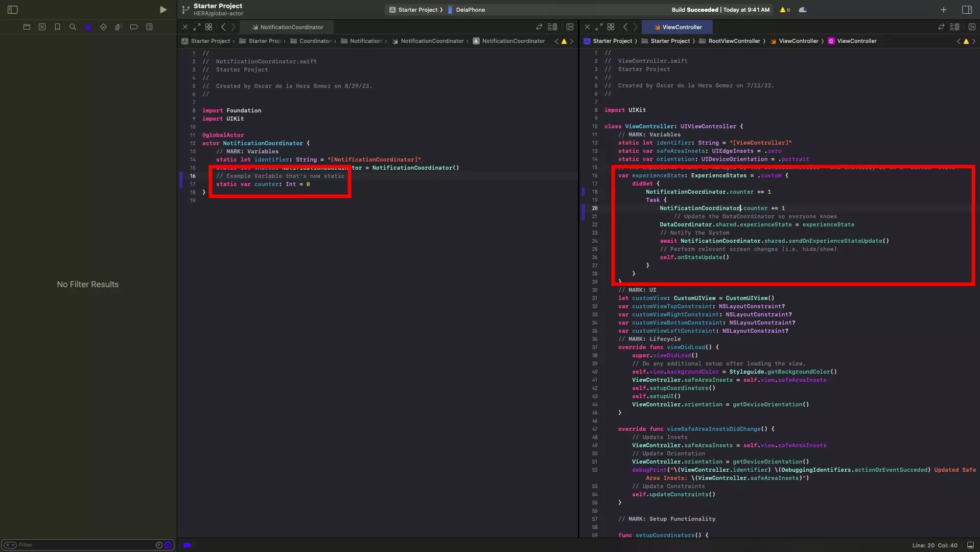Click the Build Succeeded status text
Viewport: 980px width, 552px height.
coord(720,10)
